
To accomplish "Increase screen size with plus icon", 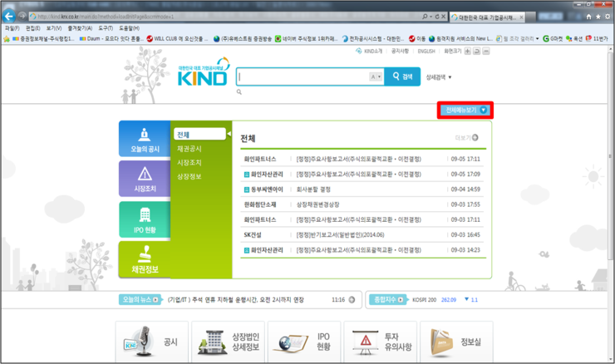I will point(468,52).
